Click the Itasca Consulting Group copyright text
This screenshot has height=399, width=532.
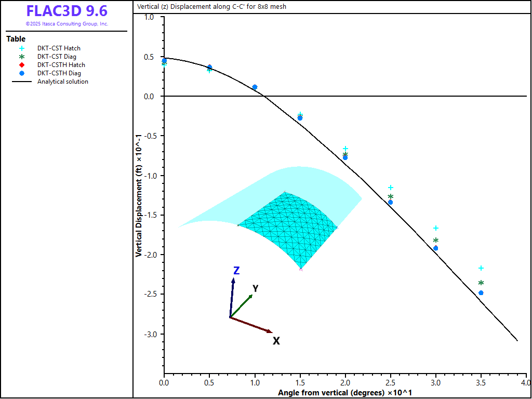click(66, 24)
